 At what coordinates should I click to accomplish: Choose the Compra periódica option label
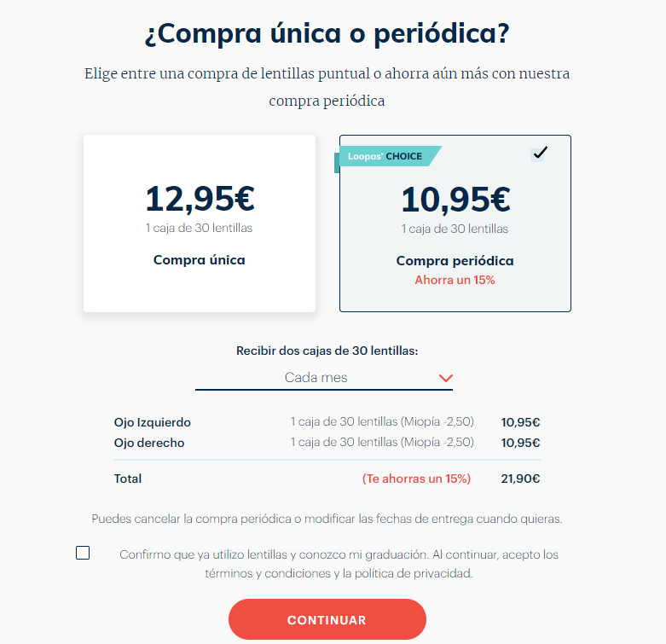pyautogui.click(x=455, y=261)
